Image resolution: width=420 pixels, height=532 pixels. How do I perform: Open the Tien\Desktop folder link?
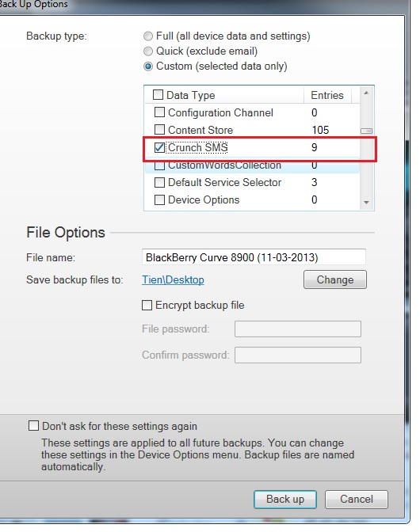[x=173, y=280]
